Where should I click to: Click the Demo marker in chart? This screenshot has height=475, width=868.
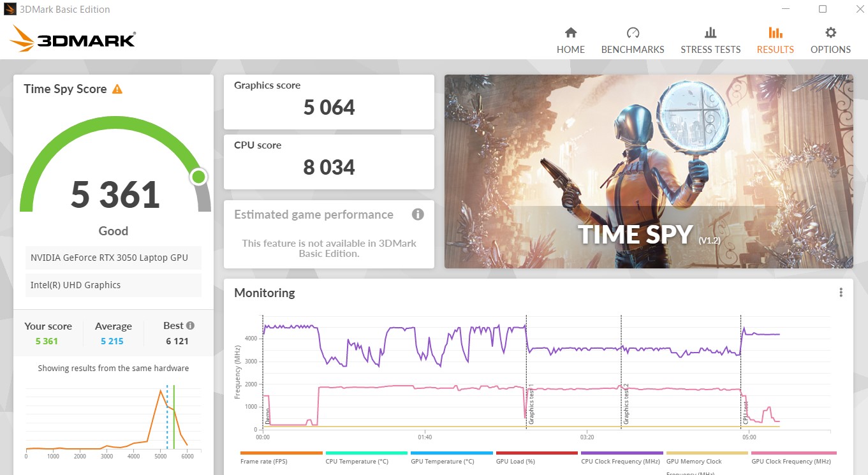tap(268, 418)
